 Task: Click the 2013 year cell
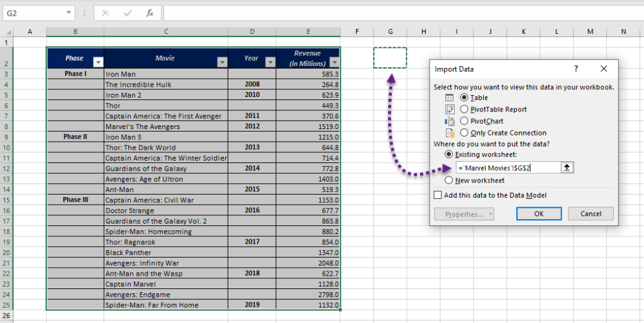click(x=252, y=147)
